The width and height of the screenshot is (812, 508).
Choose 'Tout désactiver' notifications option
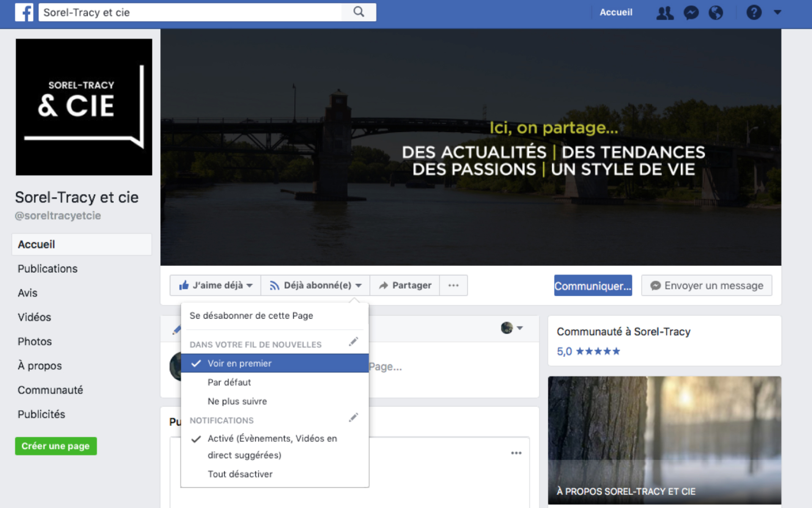point(240,474)
